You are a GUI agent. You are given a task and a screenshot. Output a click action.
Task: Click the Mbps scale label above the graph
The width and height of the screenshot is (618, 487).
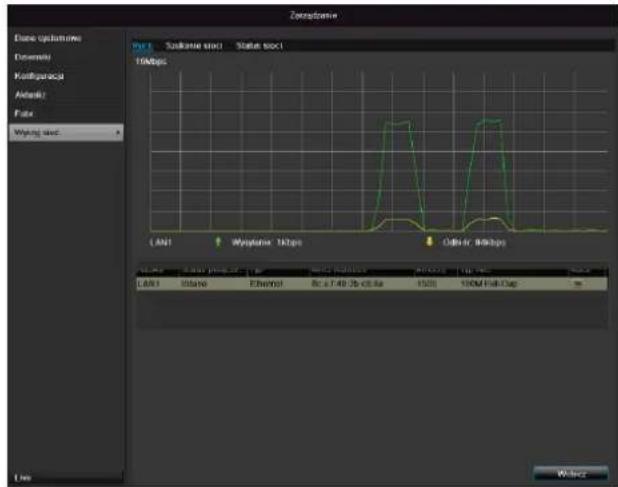[x=151, y=61]
